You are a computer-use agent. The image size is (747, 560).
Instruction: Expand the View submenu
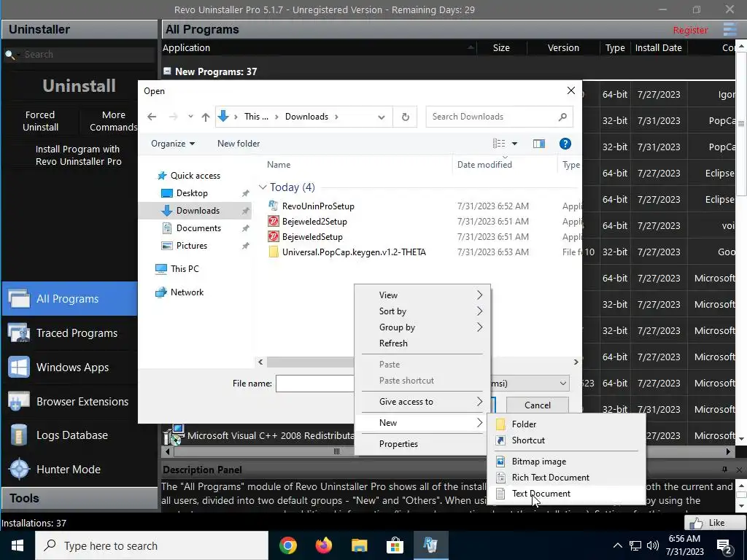point(422,295)
